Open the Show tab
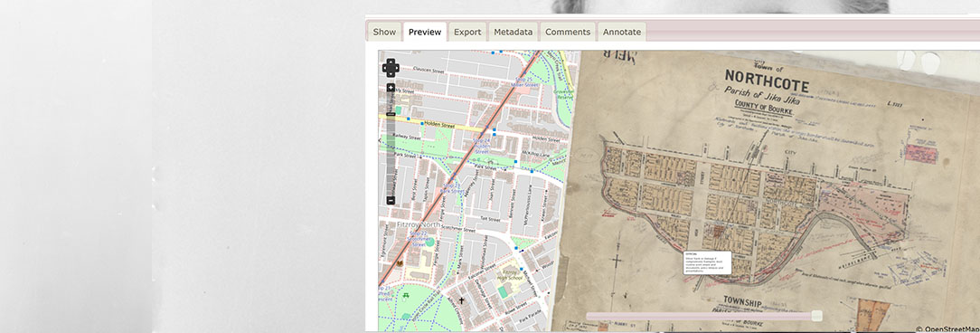980x333 pixels. coord(384,32)
